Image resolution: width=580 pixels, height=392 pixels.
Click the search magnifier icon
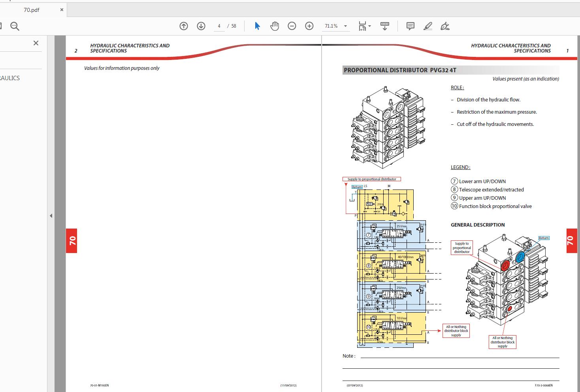click(15, 26)
